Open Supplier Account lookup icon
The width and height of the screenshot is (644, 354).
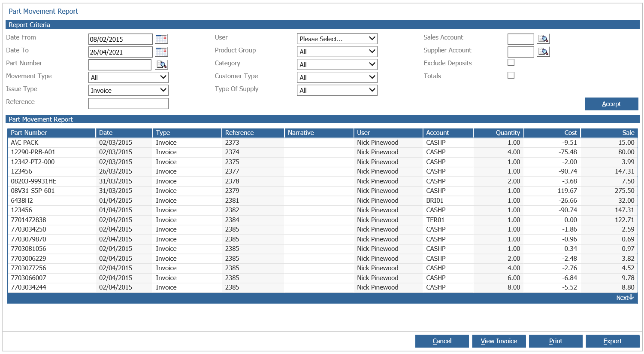click(x=543, y=52)
